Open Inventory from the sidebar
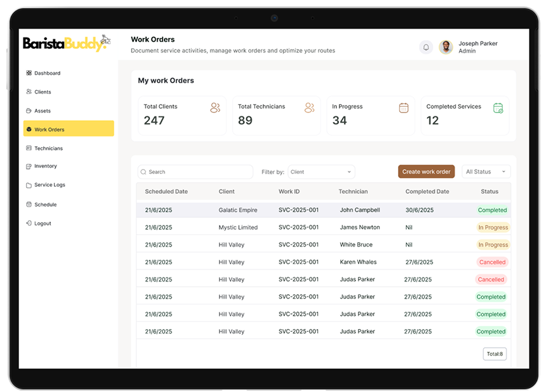This screenshot has height=392, width=541. [45, 166]
